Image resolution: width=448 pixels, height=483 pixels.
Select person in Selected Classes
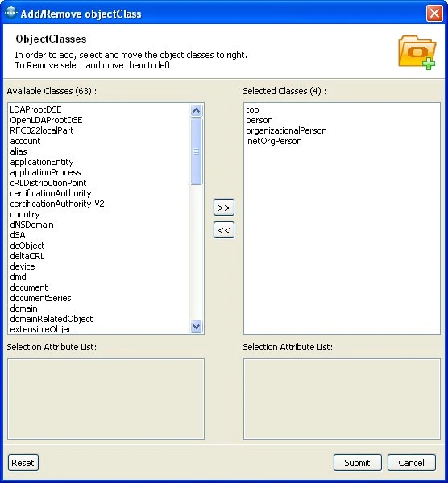click(x=259, y=120)
